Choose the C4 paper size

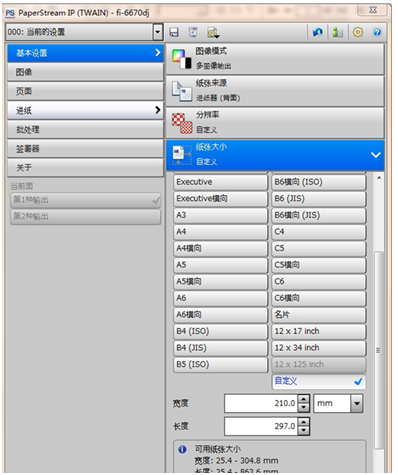pyautogui.click(x=319, y=232)
